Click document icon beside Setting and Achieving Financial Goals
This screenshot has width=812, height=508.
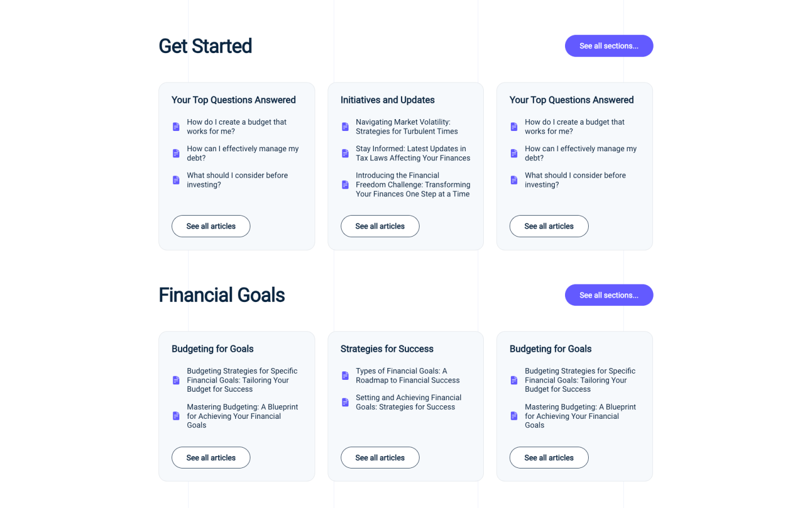pyautogui.click(x=345, y=402)
